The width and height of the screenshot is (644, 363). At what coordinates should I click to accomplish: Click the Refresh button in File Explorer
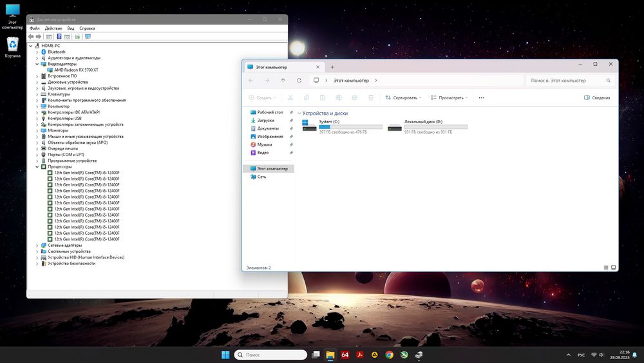[299, 81]
